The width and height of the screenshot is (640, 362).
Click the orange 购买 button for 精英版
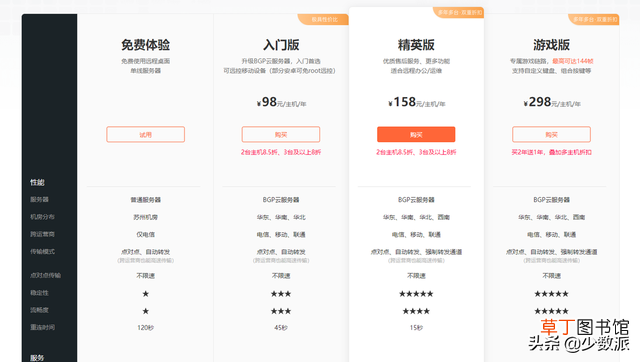point(416,134)
